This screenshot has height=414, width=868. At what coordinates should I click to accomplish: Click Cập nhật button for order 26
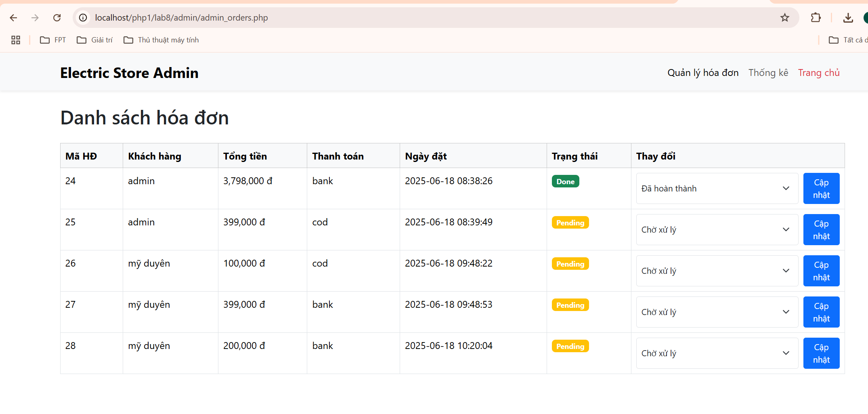pyautogui.click(x=821, y=271)
